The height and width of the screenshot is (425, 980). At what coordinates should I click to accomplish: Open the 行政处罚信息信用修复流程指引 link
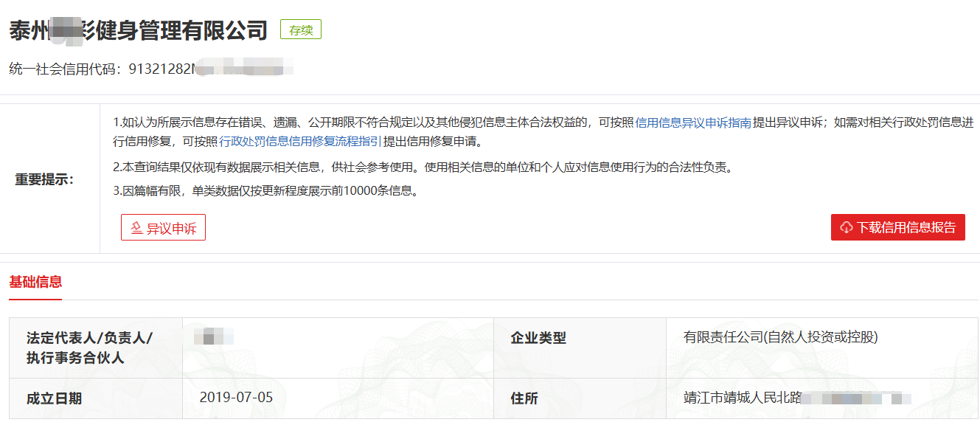pyautogui.click(x=300, y=141)
